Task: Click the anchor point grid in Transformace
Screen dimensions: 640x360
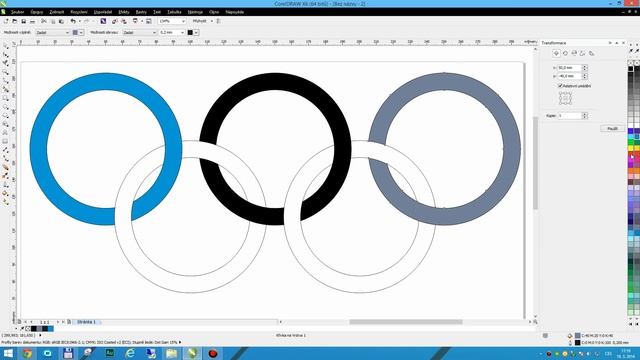Action: click(x=565, y=98)
